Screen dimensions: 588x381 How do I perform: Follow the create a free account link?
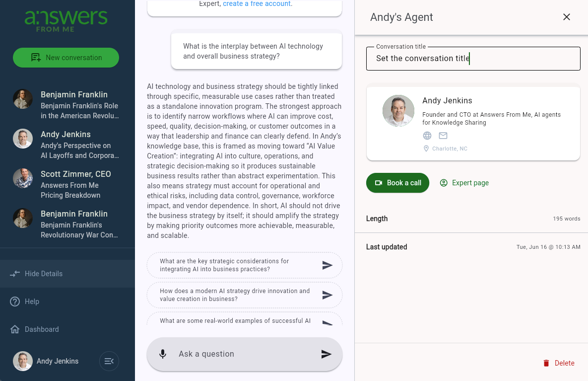[x=257, y=4]
